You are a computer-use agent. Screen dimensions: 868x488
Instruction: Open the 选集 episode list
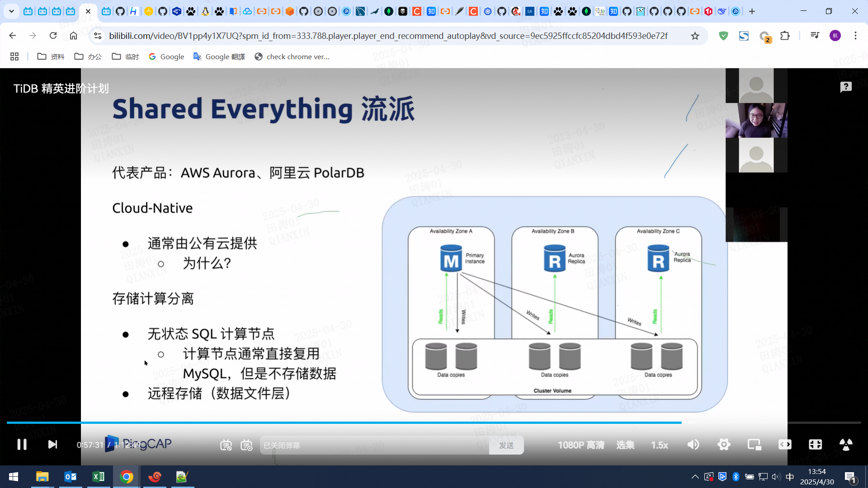[625, 445]
